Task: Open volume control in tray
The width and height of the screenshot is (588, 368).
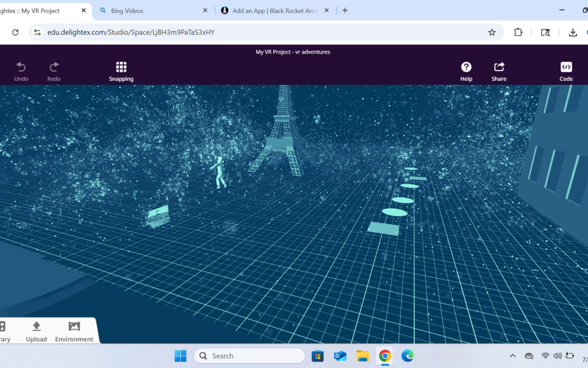Action: [558, 355]
